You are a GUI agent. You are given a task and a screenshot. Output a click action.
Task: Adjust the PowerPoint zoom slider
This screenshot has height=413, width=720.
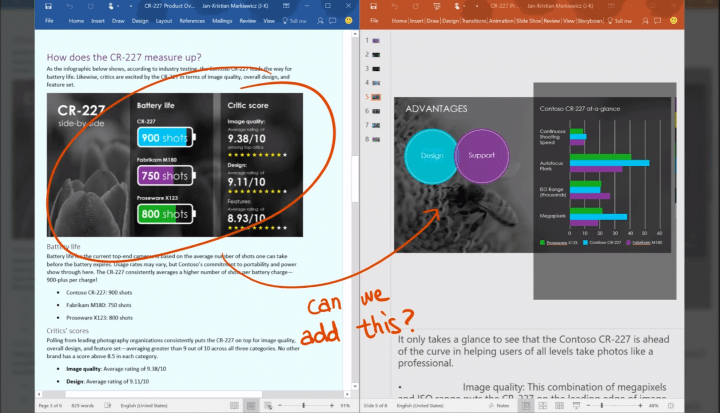click(x=602, y=406)
